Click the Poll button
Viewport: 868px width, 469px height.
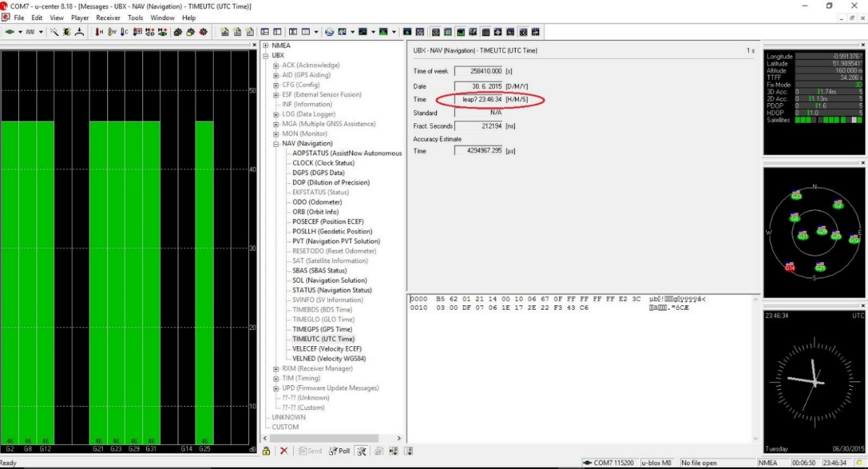tap(339, 451)
